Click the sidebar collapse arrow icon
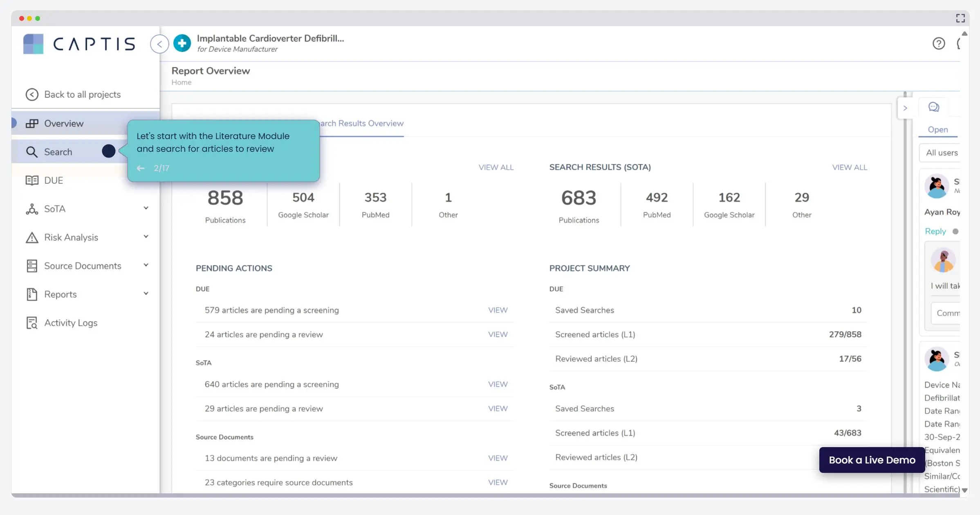 click(x=159, y=44)
